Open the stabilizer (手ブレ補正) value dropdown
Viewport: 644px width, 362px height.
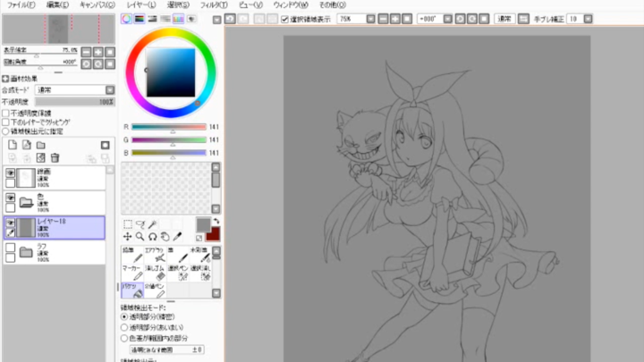click(589, 19)
